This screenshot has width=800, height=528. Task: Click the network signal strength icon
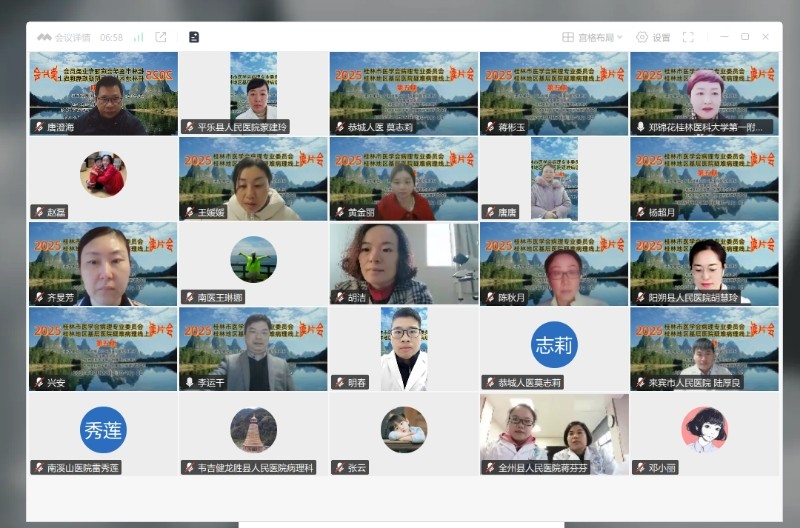pyautogui.click(x=138, y=37)
